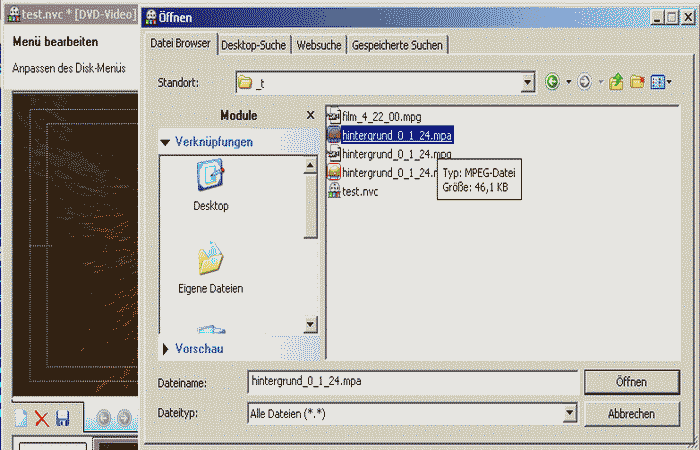The image size is (700, 450).
Task: Go up one folder level
Action: (616, 82)
